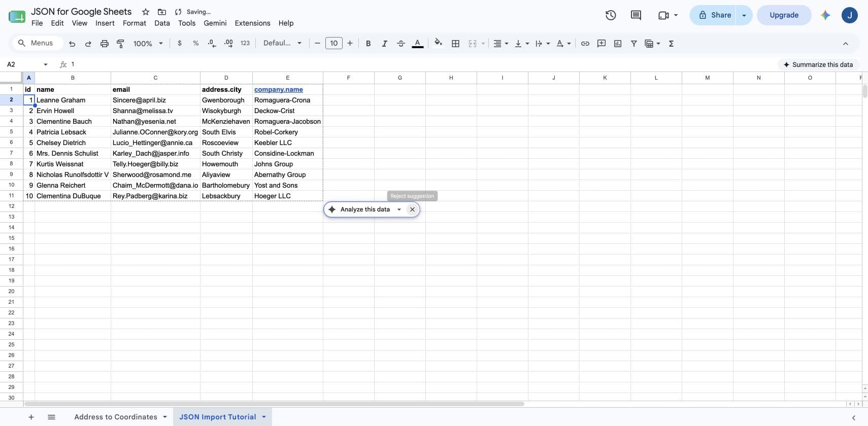Viewport: 868px width, 426px height.
Task: Reject the Analyze this data suggestion
Action: [x=412, y=209]
